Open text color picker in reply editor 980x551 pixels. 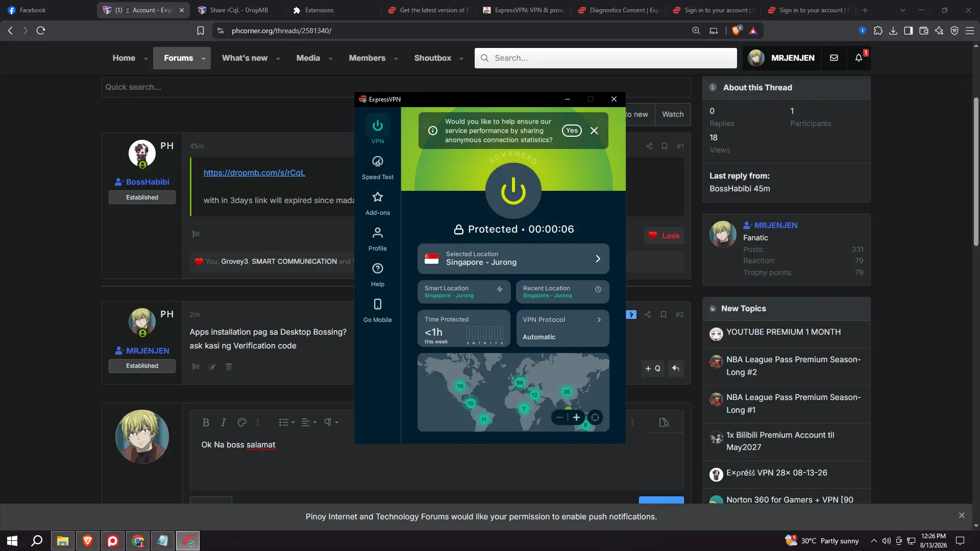(x=242, y=422)
